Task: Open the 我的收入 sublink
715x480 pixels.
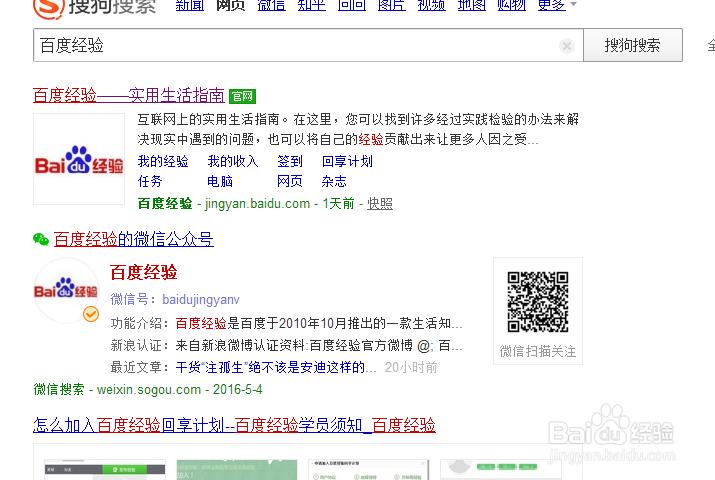Action: coord(233,161)
